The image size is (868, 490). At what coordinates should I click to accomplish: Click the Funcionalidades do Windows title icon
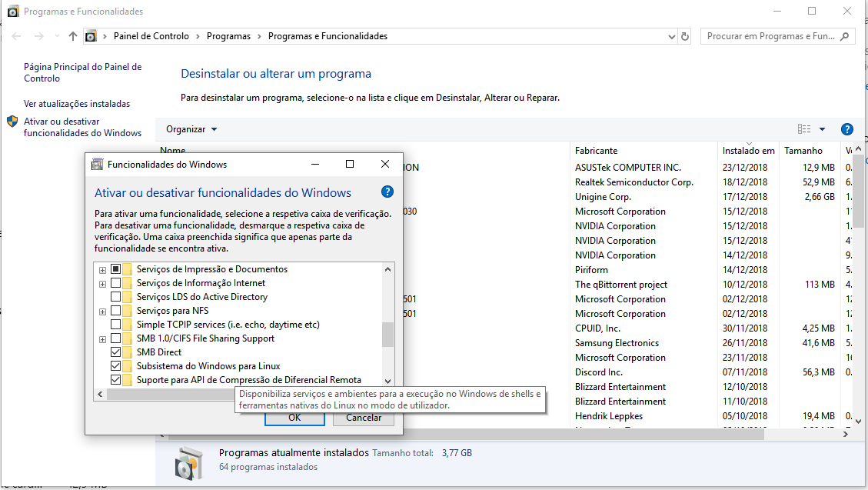98,165
